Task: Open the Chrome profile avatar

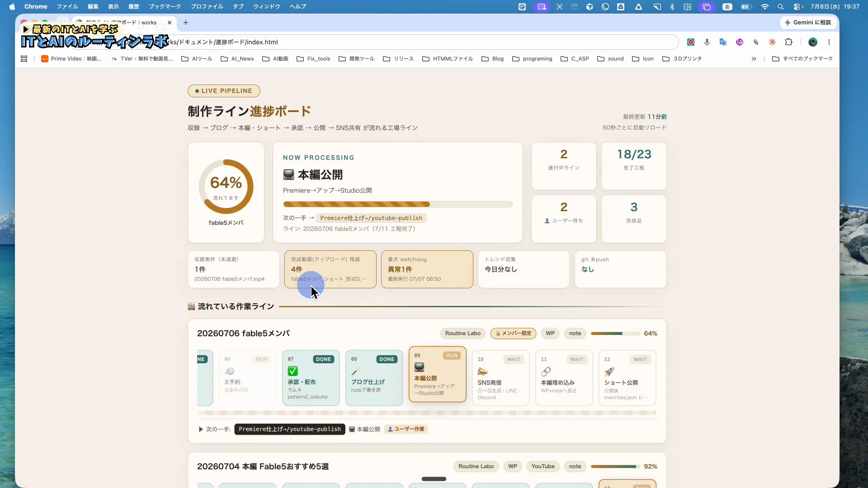Action: pyautogui.click(x=813, y=42)
